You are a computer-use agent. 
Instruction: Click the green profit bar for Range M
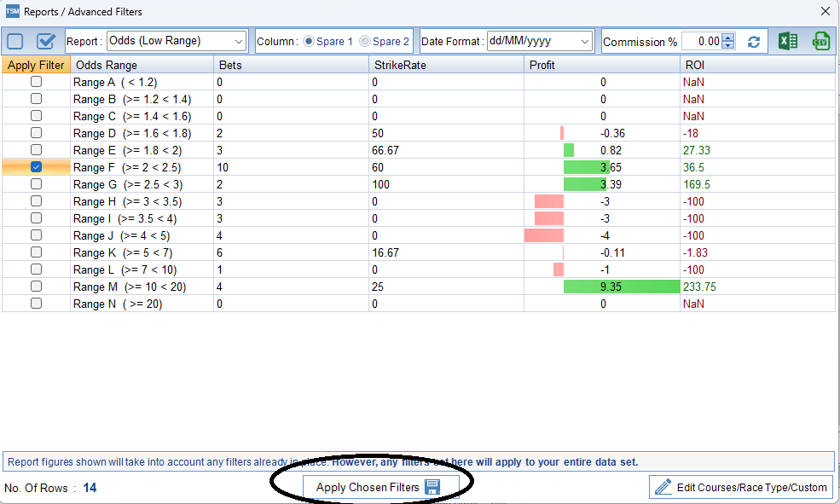[x=621, y=287]
